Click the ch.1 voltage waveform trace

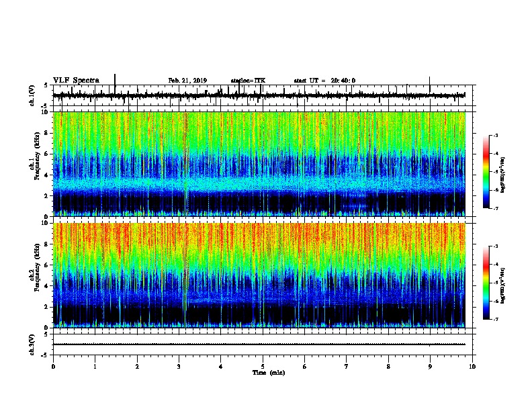click(x=259, y=95)
